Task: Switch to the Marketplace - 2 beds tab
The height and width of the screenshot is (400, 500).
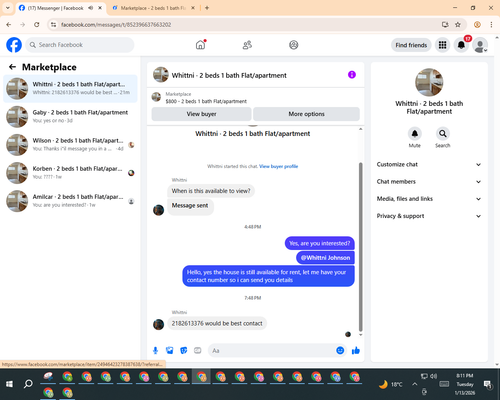Action: tap(154, 8)
